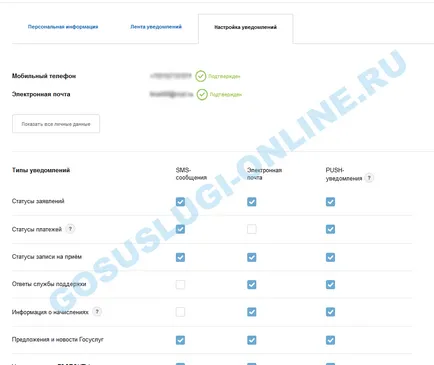Click the Информация о начислениях row label

[50, 312]
